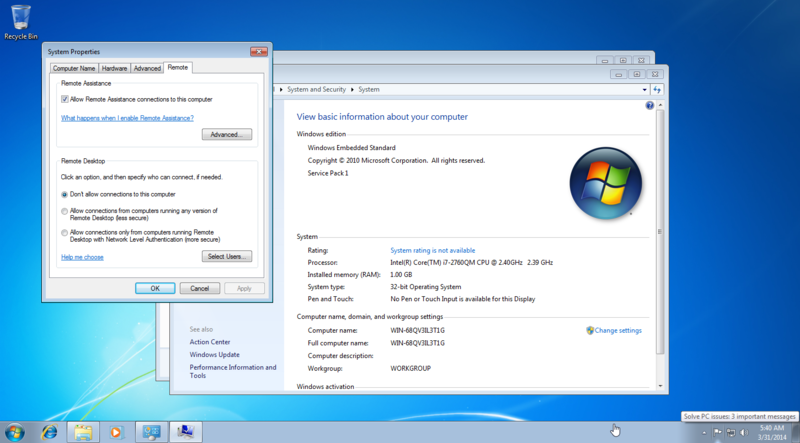Screen dimensions: 800x443
Task: Click Solve PC issues notification tooltip
Action: tap(739, 416)
